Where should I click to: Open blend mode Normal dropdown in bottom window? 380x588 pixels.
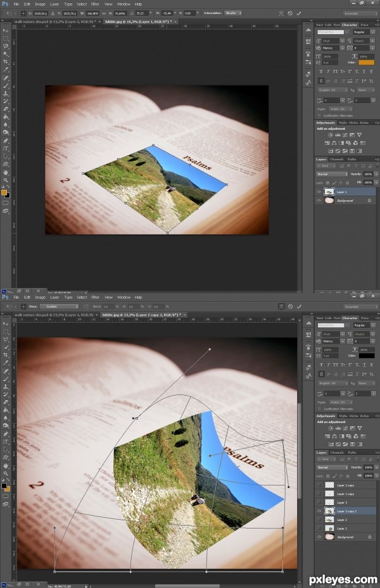click(332, 467)
